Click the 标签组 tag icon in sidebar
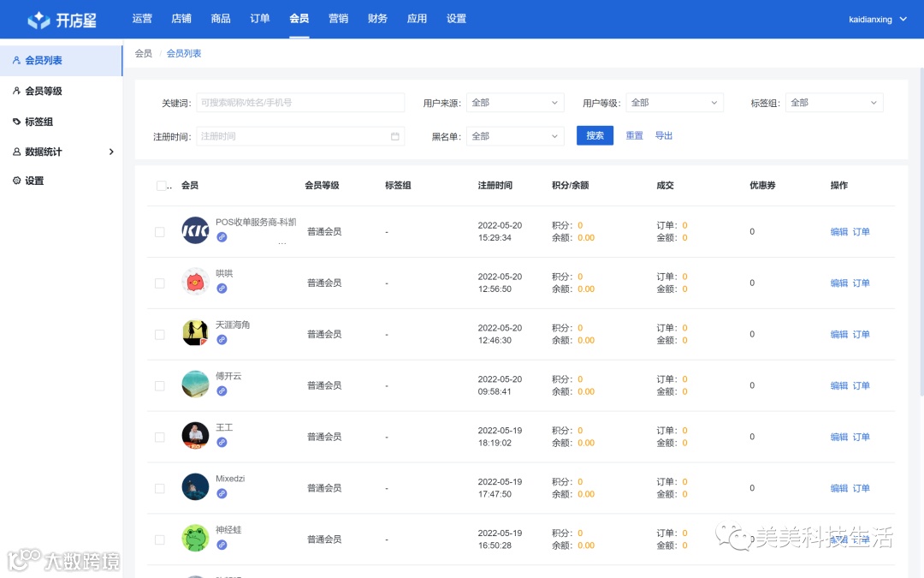Viewport: 924px width, 578px height. pyautogui.click(x=16, y=122)
